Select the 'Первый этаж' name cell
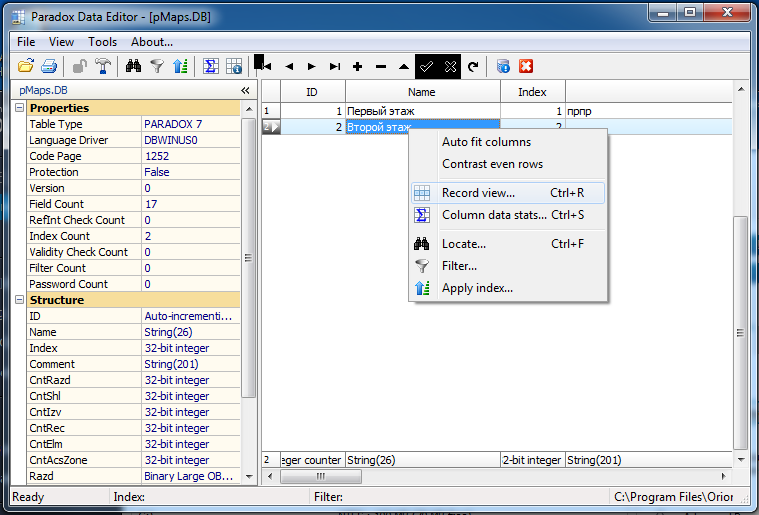759x515 pixels. 423,111
